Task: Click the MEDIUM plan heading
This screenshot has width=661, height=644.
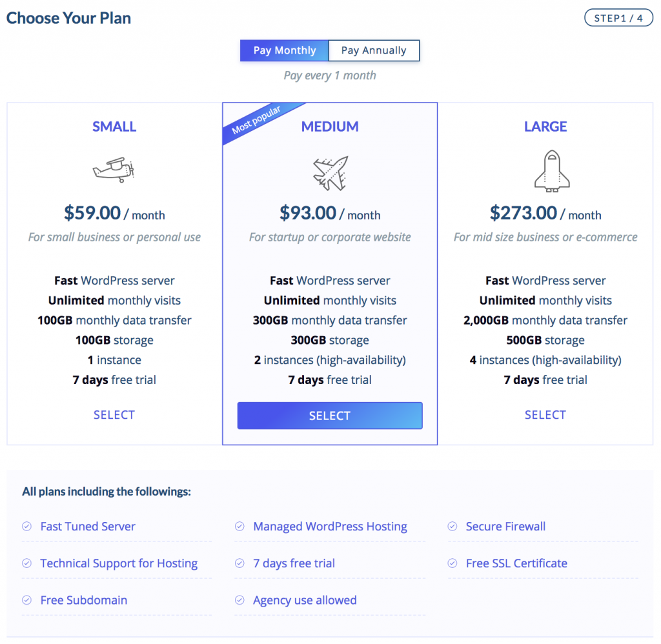Action: [330, 126]
